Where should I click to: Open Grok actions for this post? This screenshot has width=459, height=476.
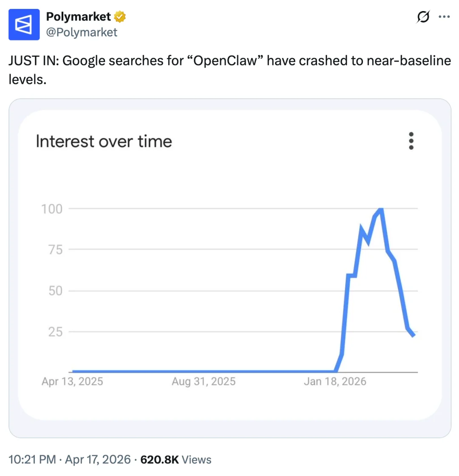422,17
